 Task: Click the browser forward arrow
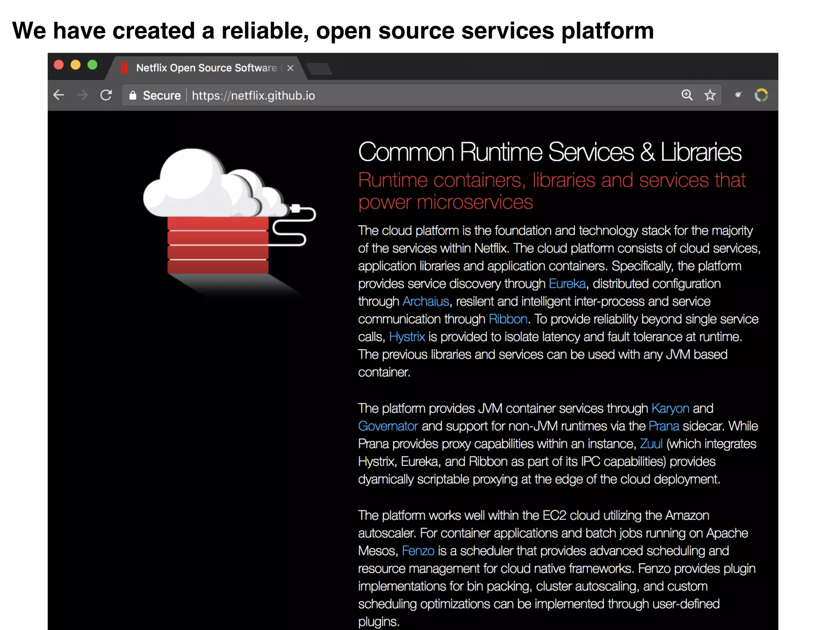coord(82,95)
